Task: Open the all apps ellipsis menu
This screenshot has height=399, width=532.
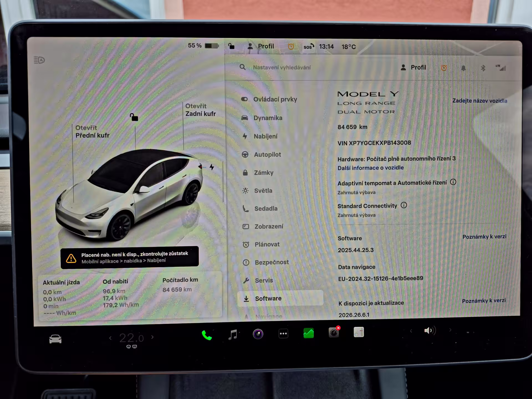Action: [x=283, y=334]
